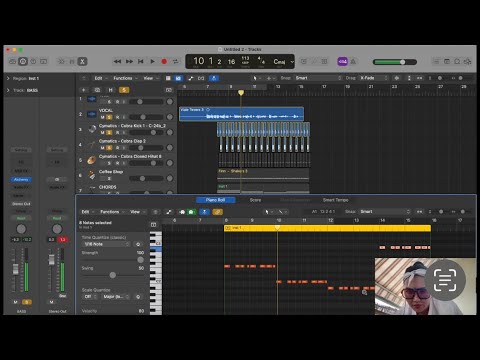Click the Waveform Zoom button in tracks toolbar

coord(397,78)
